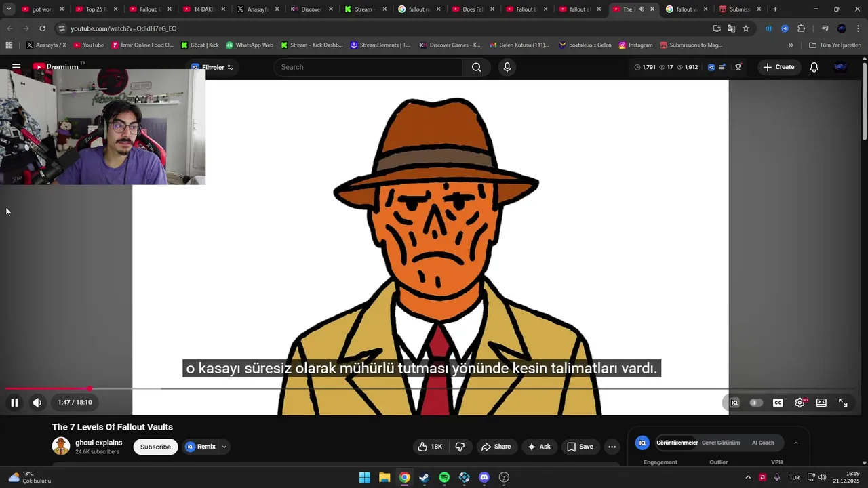Open the browser extensions puzzle icon
This screenshot has width=868, height=488.
click(801, 28)
